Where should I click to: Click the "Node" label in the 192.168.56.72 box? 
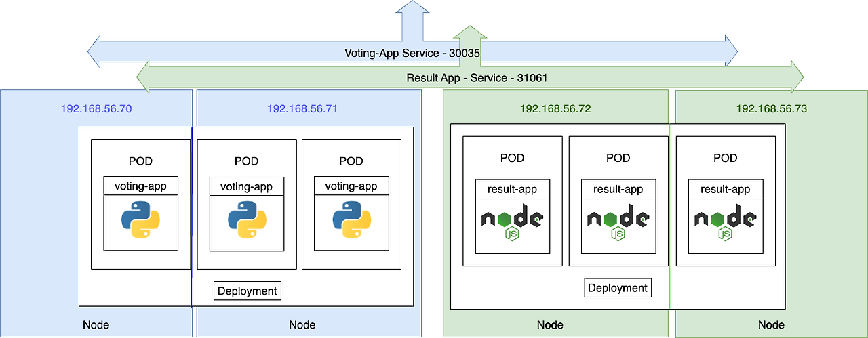(550, 325)
